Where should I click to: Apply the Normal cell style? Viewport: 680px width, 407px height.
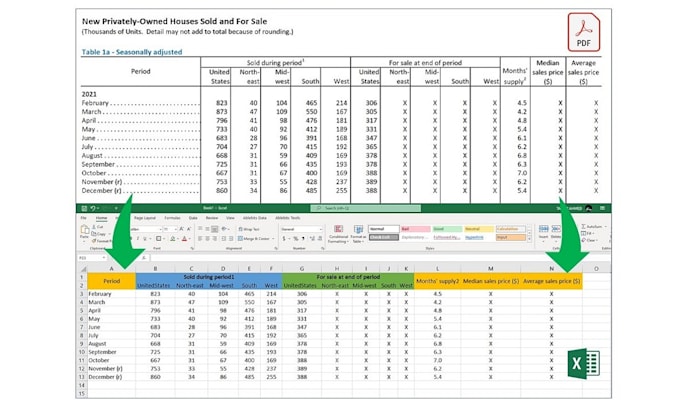pyautogui.click(x=384, y=229)
